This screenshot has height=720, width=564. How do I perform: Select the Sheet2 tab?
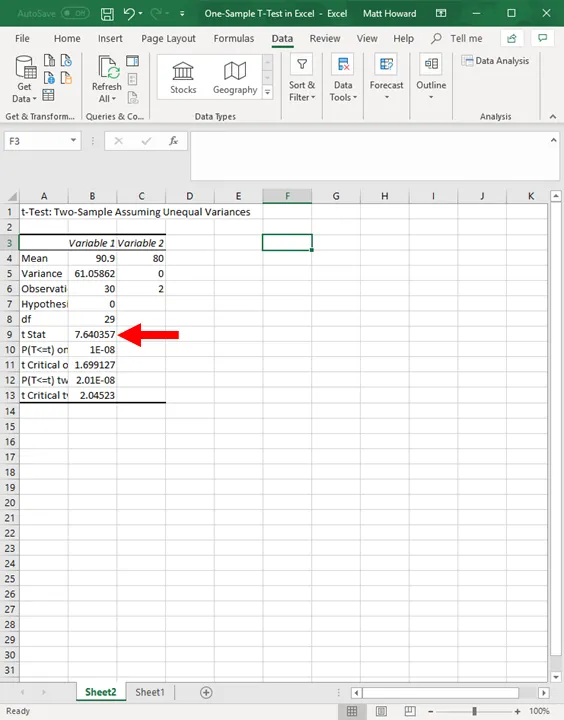click(x=101, y=692)
